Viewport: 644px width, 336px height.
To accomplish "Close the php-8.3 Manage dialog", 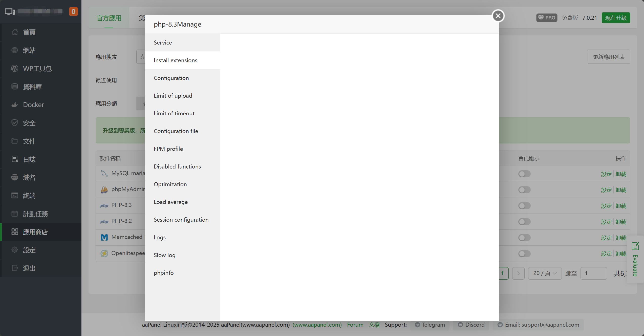I will coord(498,16).
